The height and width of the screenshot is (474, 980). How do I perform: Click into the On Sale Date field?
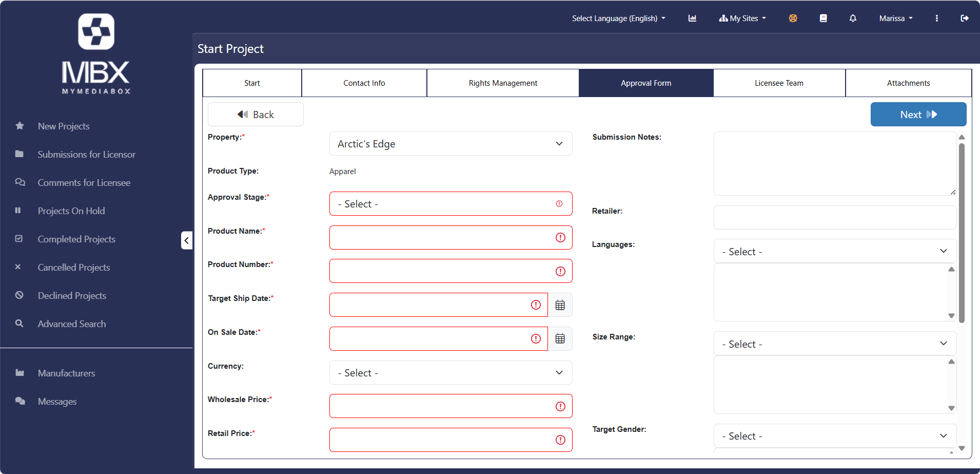click(x=439, y=339)
